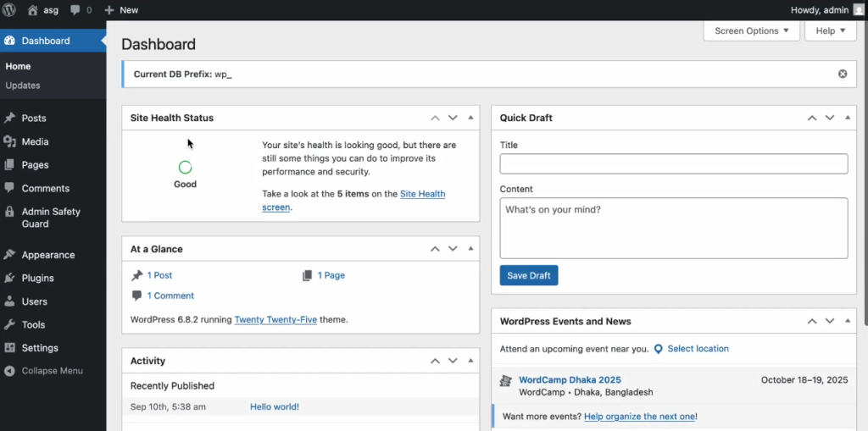Open the comments bubble icon in admin bar
The height and width of the screenshot is (431, 868).
(x=76, y=10)
